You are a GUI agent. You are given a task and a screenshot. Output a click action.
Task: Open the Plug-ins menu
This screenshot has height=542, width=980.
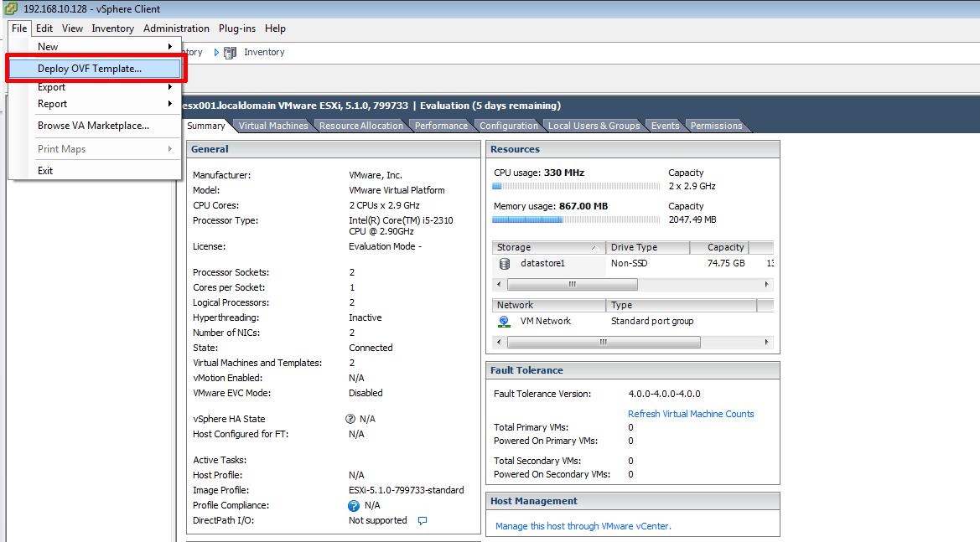237,28
